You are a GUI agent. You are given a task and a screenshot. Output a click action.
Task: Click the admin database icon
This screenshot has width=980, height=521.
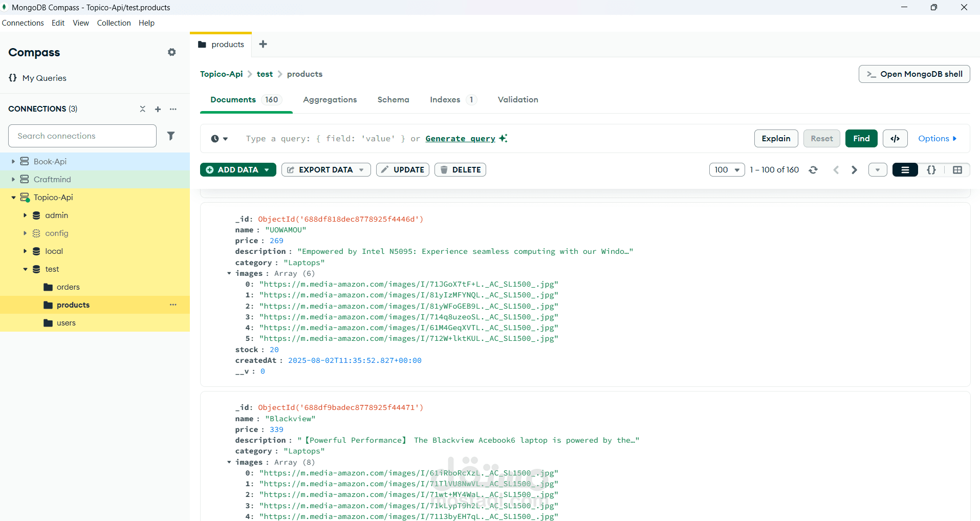[36, 215]
